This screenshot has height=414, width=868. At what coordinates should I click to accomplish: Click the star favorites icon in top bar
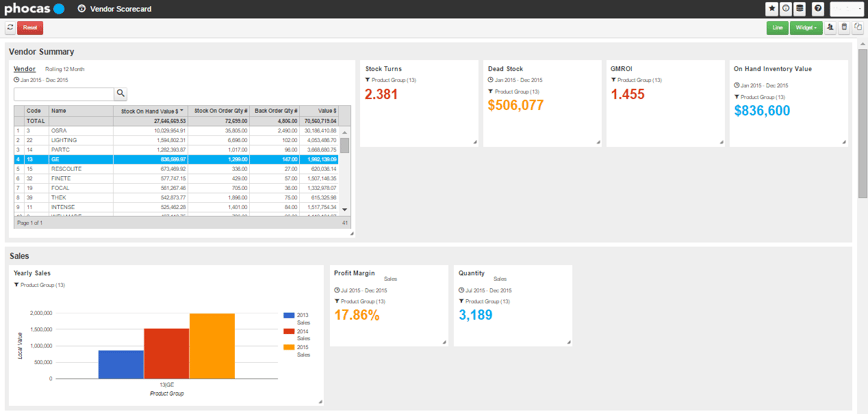(772, 9)
